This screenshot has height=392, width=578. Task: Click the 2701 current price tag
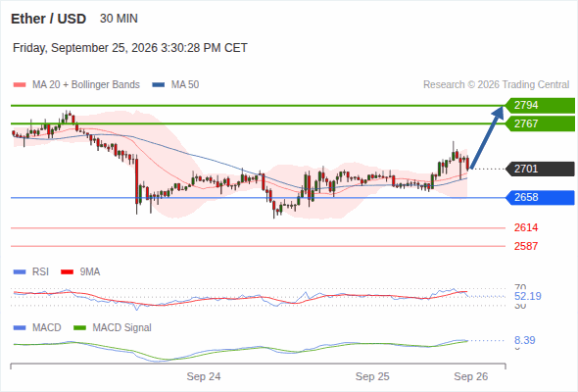coord(540,169)
